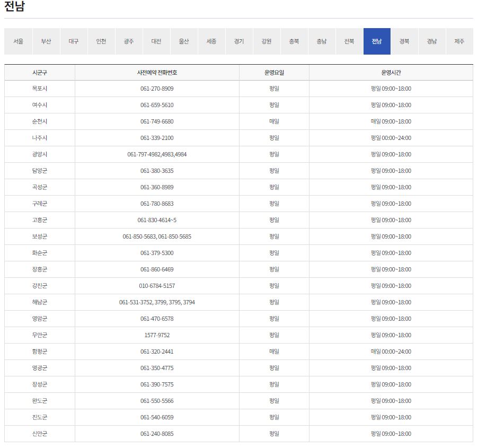Select the 나주시 cell
478x448 pixels.
[x=40, y=138]
